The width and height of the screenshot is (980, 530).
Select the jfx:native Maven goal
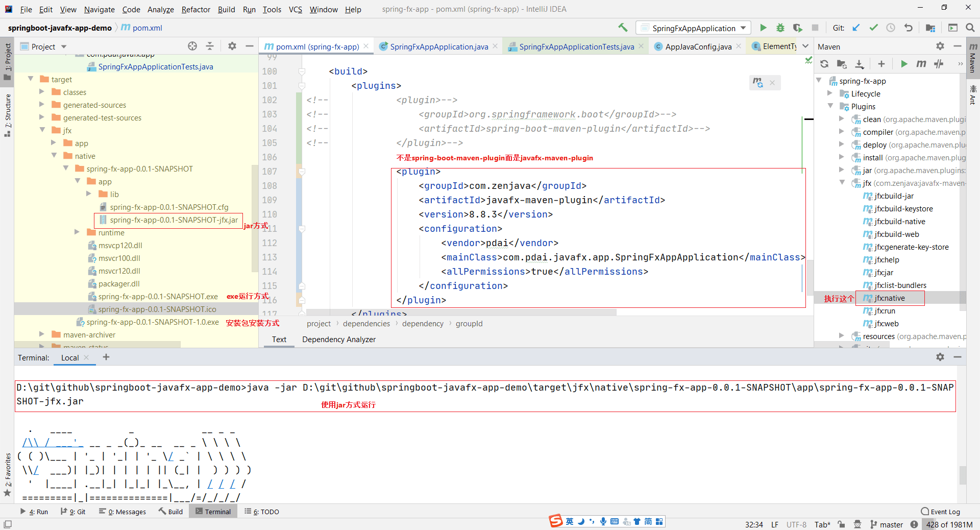(x=889, y=298)
